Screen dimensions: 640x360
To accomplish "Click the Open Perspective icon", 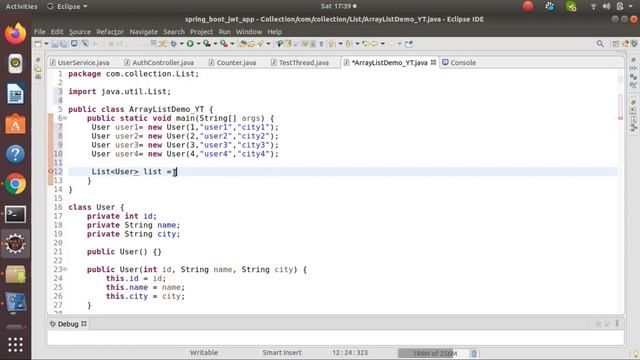I will pyautogui.click(x=615, y=44).
